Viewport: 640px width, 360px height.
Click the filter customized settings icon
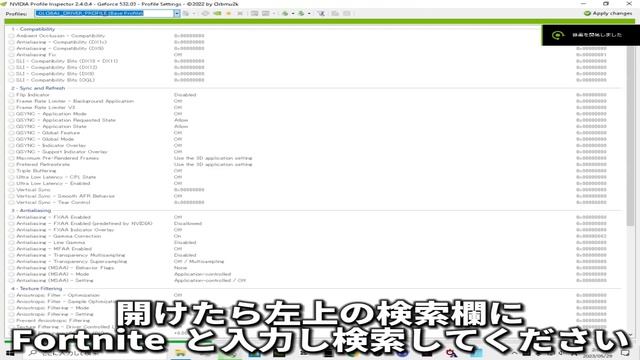point(321,13)
